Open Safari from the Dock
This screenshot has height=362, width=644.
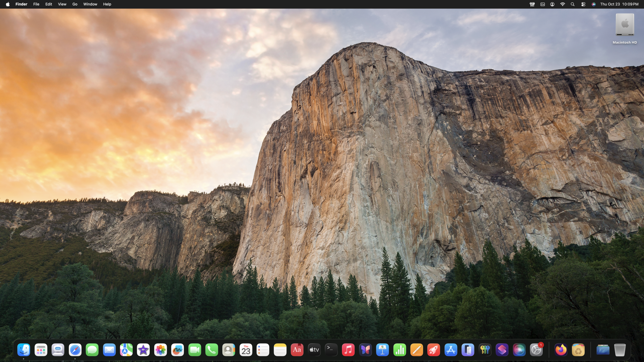75,350
